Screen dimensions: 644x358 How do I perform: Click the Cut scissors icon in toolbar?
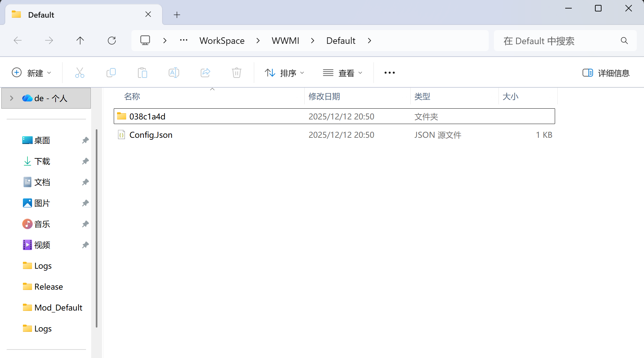tap(79, 73)
